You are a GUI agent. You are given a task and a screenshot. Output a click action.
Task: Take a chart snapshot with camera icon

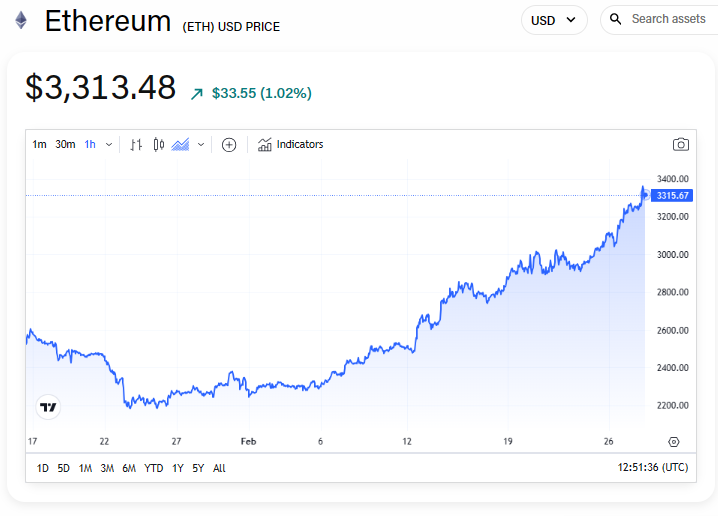(681, 145)
